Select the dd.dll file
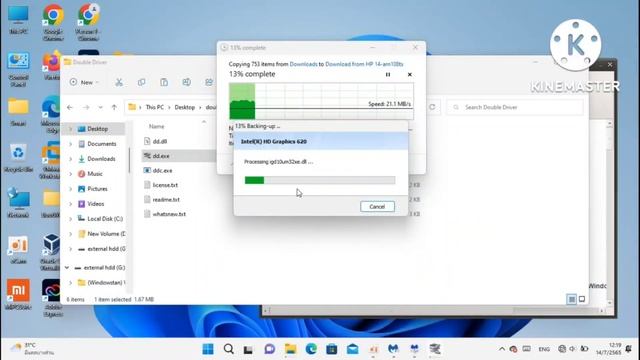 point(156,142)
